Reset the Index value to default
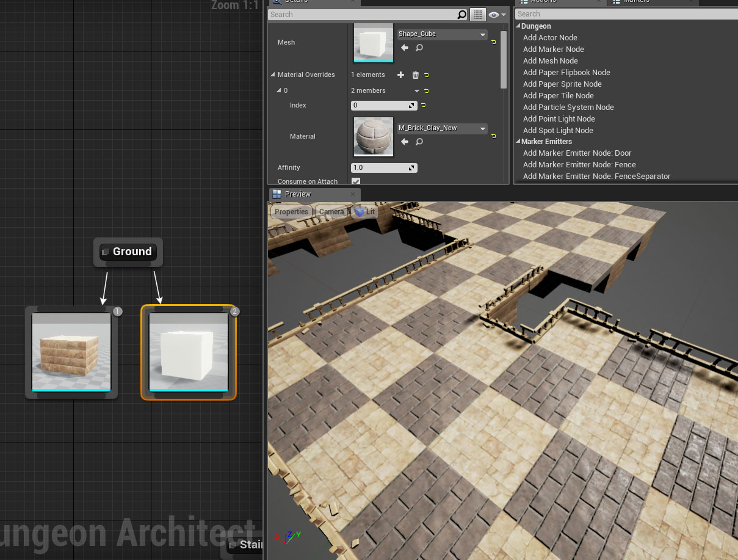This screenshot has width=738, height=560. [x=423, y=105]
